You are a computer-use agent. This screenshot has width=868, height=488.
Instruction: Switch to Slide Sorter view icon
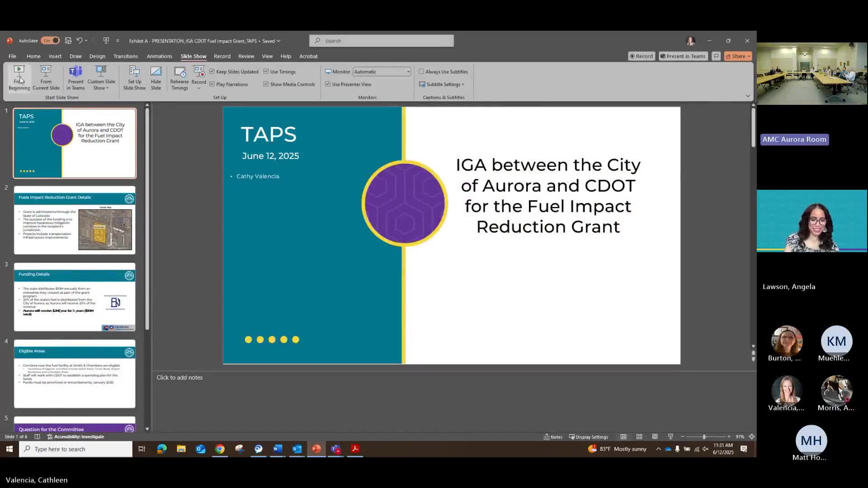(x=639, y=436)
